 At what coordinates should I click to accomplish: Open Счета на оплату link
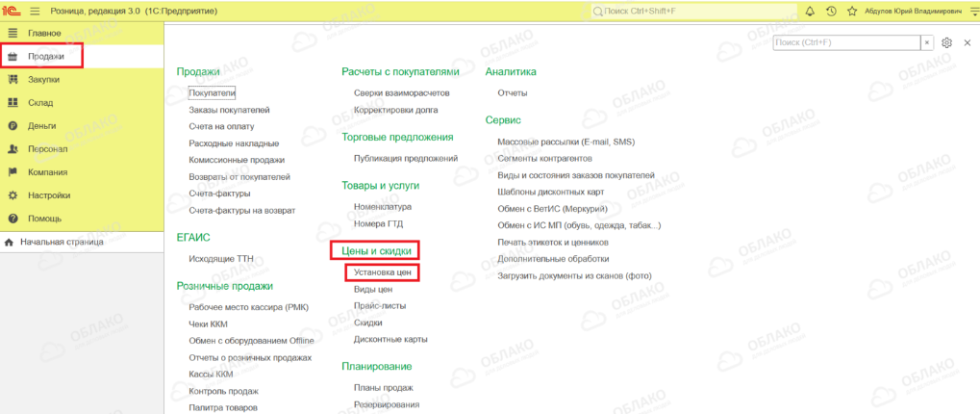click(221, 126)
